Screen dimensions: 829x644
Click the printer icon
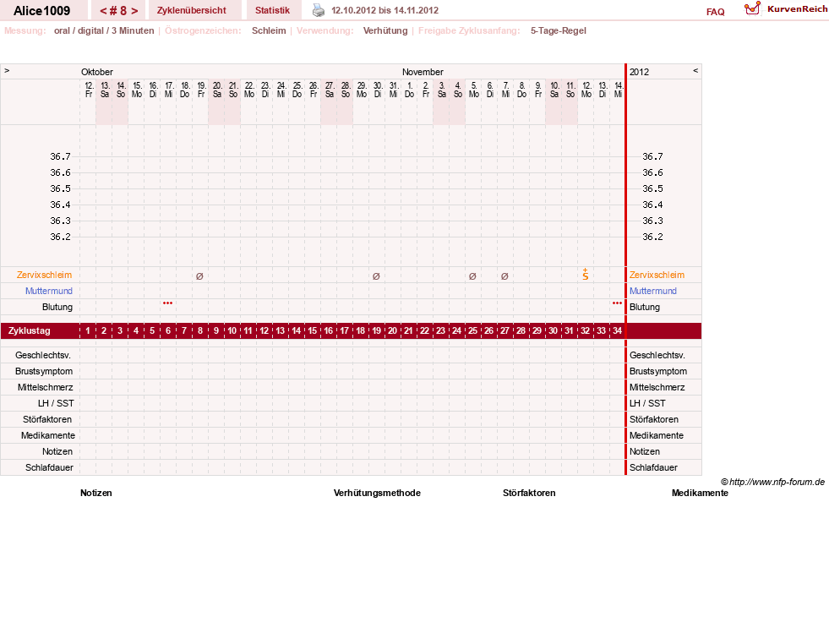tap(319, 10)
